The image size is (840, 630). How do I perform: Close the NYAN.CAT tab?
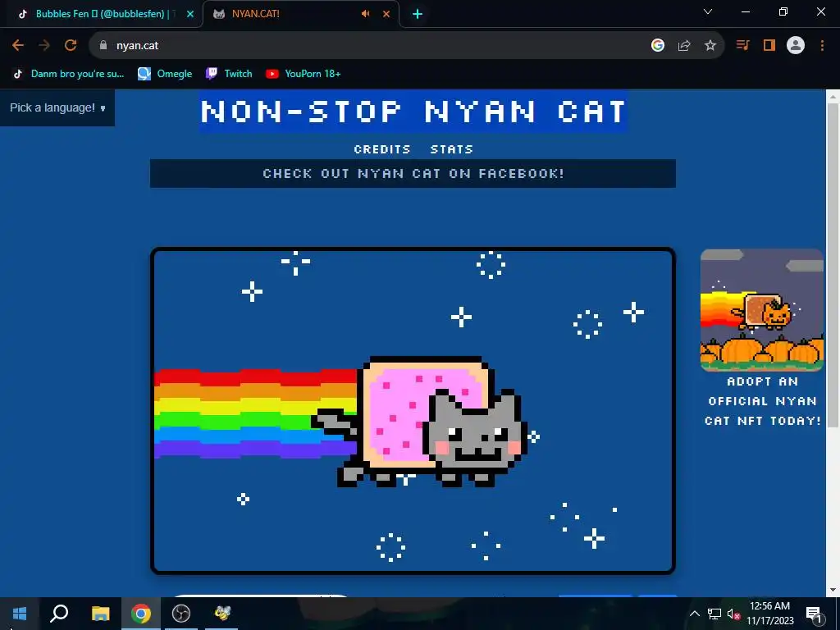click(x=386, y=14)
